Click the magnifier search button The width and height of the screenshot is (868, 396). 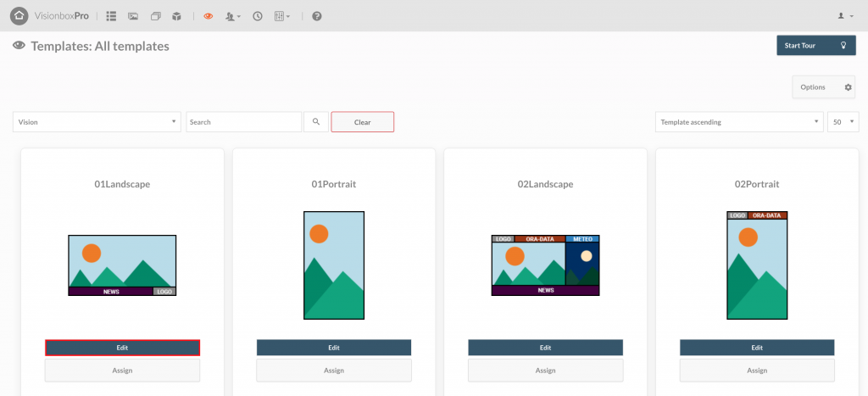316,122
